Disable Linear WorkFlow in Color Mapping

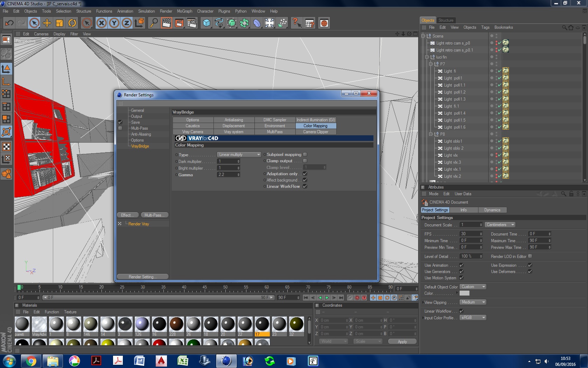click(305, 186)
